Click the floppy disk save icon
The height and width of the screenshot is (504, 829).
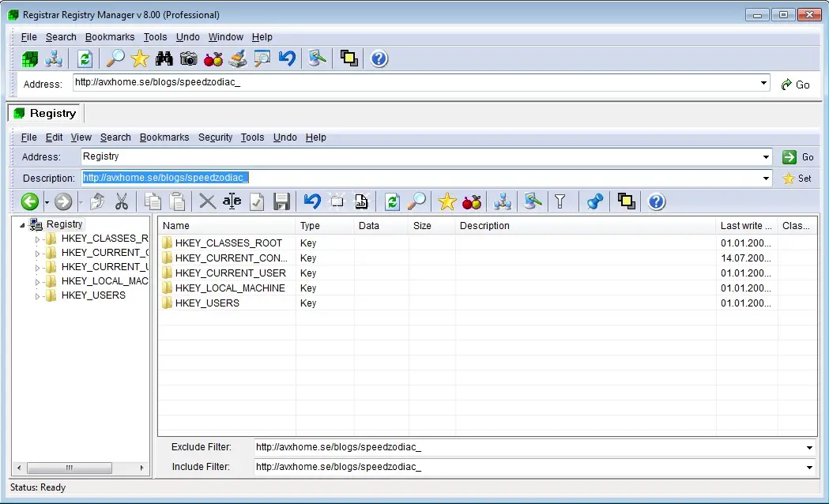tap(281, 201)
